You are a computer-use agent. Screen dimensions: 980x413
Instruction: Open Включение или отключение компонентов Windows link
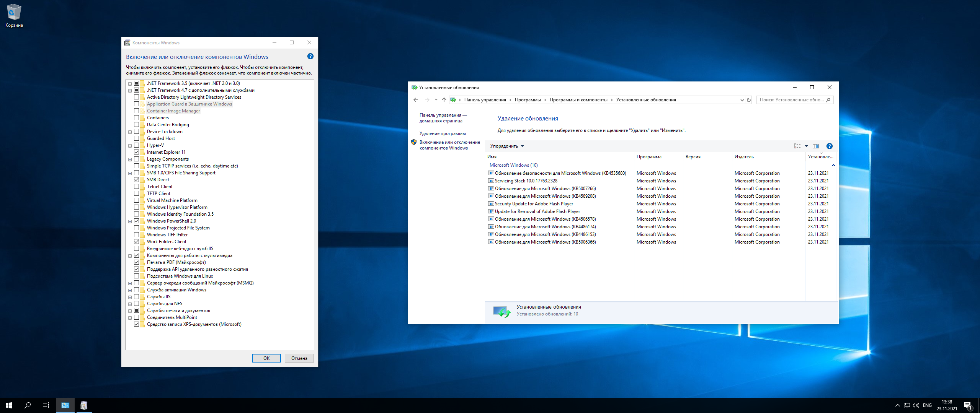pos(449,145)
